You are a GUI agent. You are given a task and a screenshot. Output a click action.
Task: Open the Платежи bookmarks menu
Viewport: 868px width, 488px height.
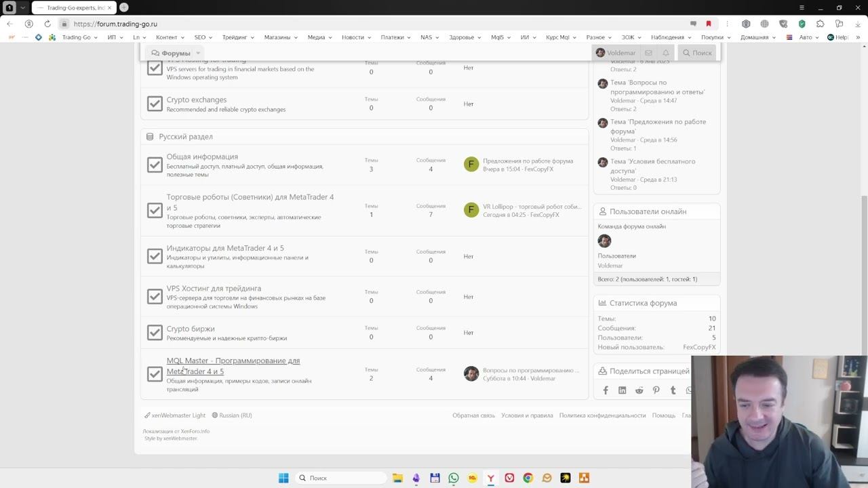click(x=395, y=37)
